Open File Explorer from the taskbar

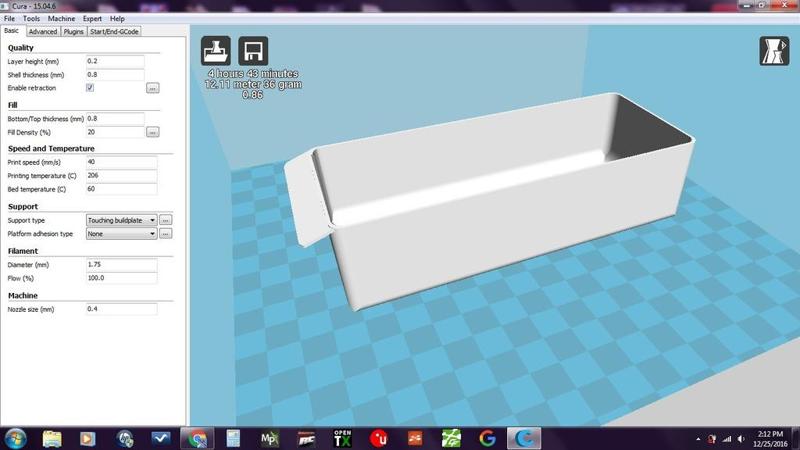[x=52, y=438]
